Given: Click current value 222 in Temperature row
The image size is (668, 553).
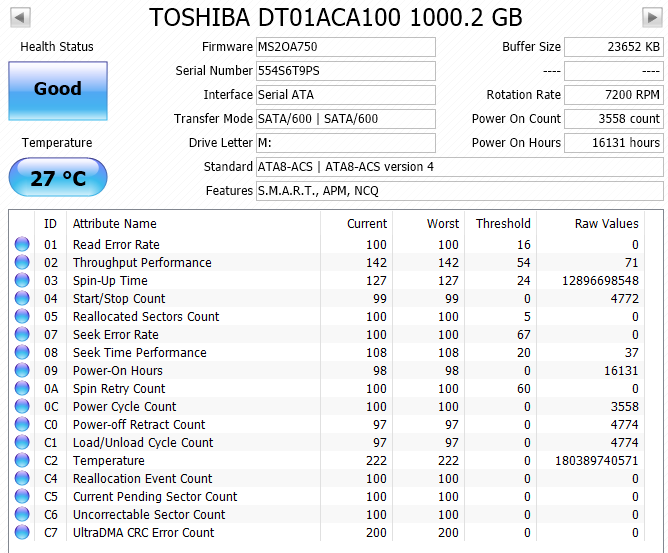Looking at the screenshot, I should pyautogui.click(x=377, y=461).
